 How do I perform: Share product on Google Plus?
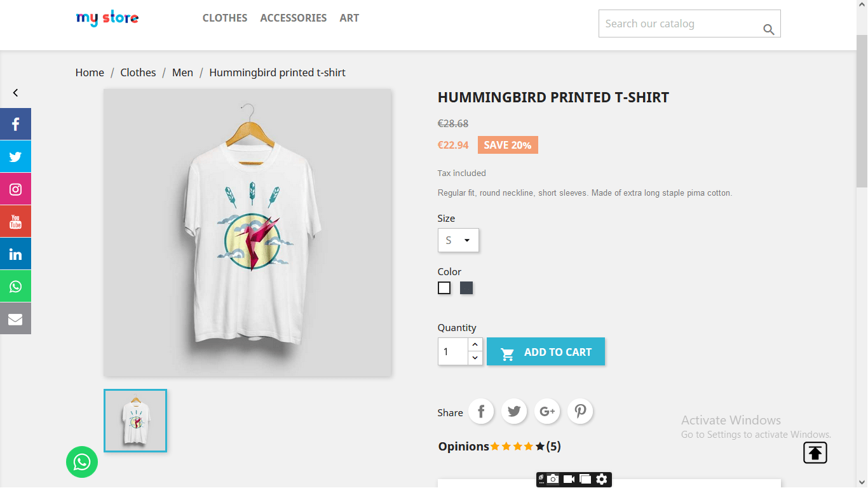(547, 411)
